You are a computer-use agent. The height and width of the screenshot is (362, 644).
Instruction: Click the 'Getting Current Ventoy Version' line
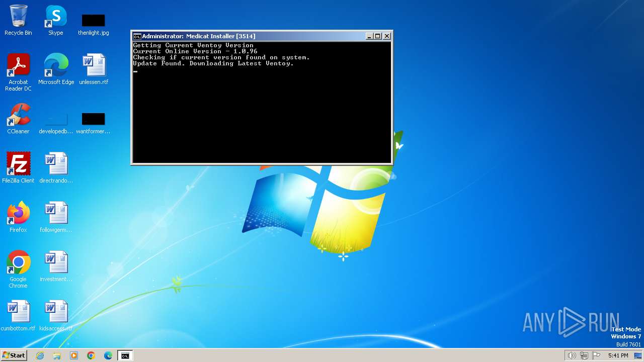[193, 45]
